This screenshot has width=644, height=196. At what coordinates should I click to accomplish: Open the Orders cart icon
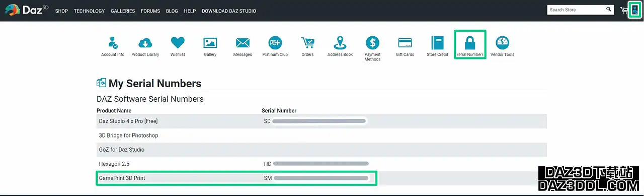tap(307, 43)
